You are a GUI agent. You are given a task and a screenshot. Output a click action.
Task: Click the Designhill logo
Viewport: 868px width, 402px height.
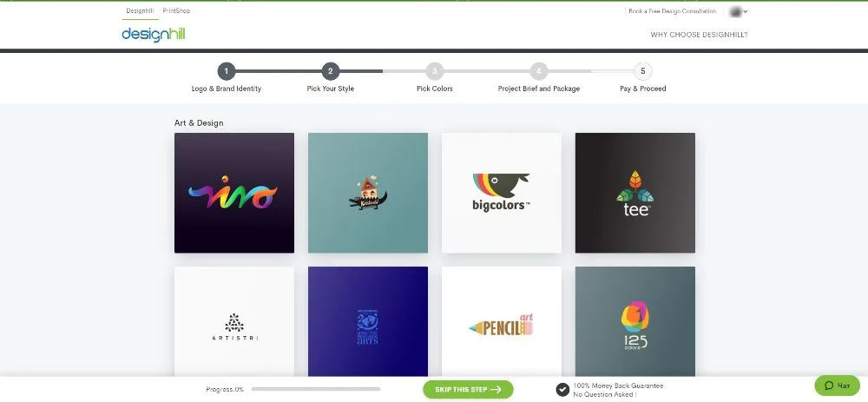[x=154, y=34]
